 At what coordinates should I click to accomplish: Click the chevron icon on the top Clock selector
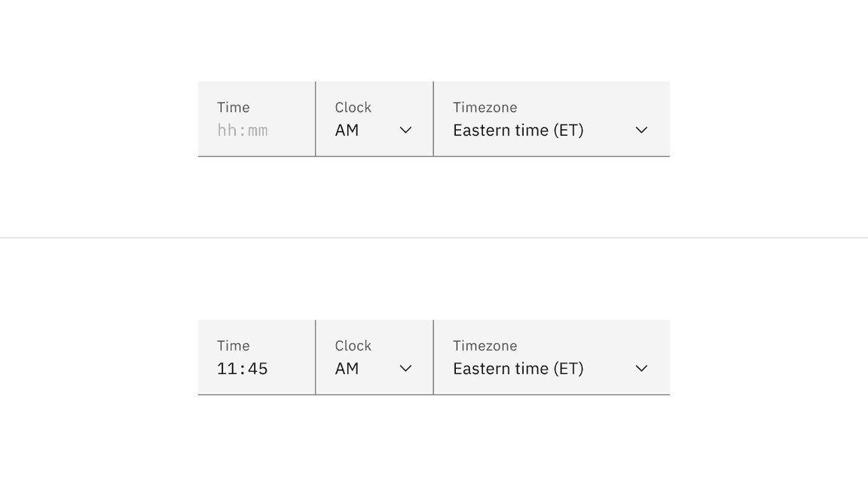coord(405,130)
